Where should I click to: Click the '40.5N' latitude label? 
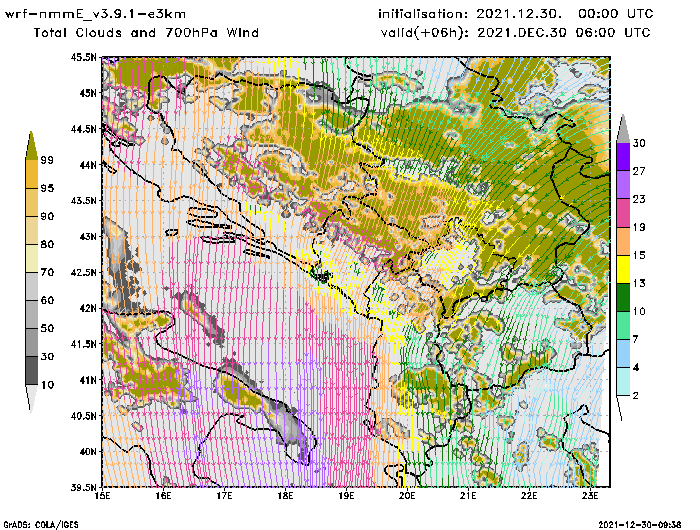[x=83, y=416]
